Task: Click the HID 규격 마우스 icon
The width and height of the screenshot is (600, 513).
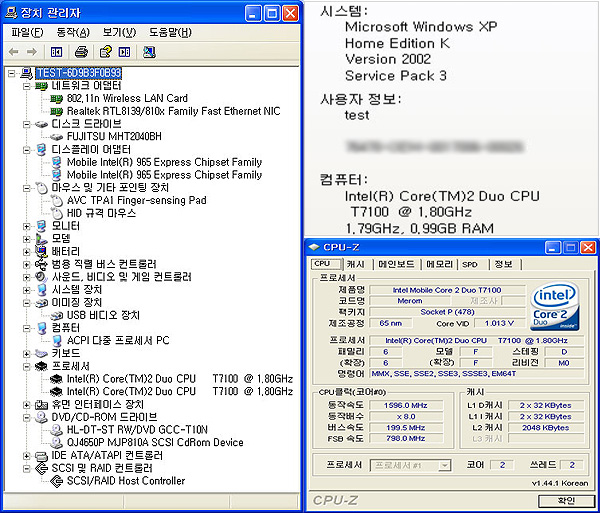Action: coord(57,213)
